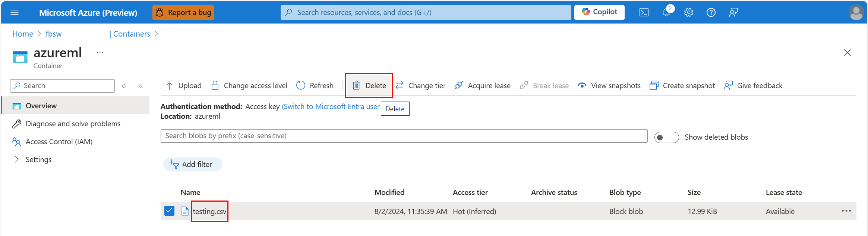868x236 pixels.
Task: Select Access Control (IAM) menu item
Action: coord(59,142)
